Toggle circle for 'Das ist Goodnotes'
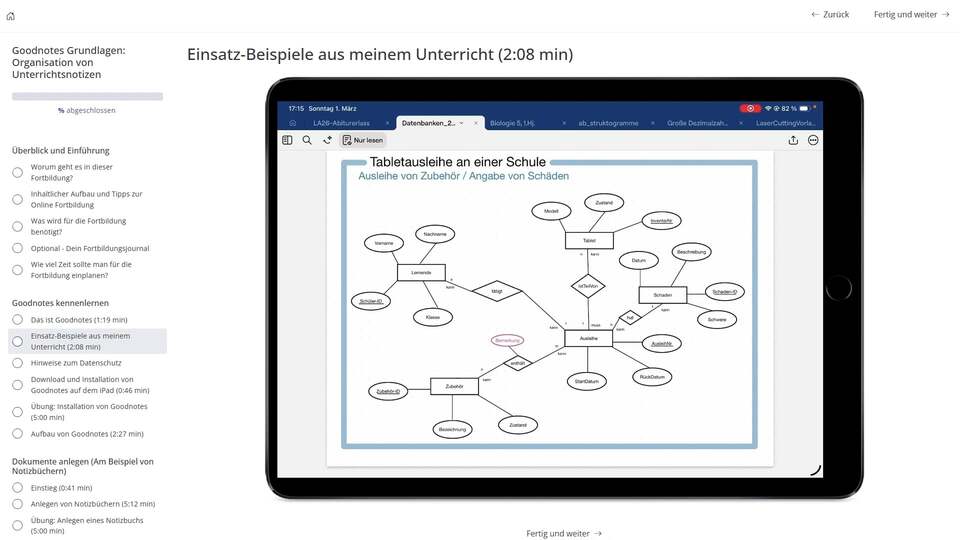960x540 pixels. click(x=18, y=320)
